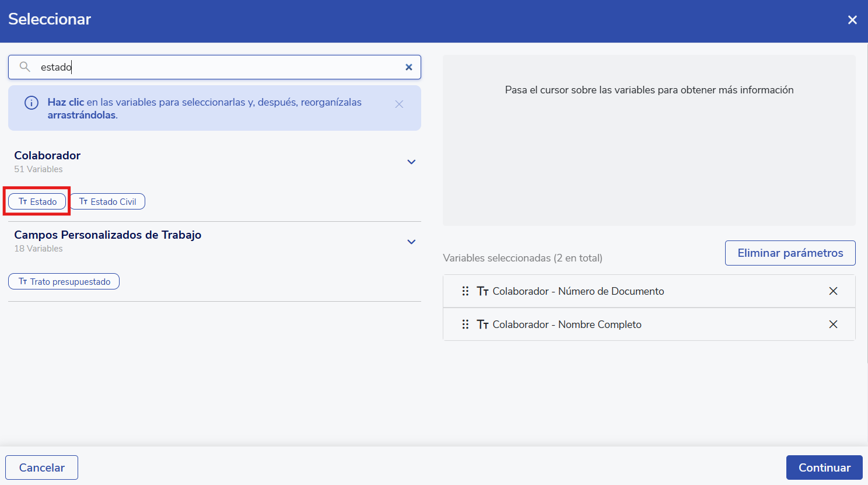This screenshot has width=868, height=485.
Task: Remove Colaborador - Nombre Completo variable
Action: (833, 325)
